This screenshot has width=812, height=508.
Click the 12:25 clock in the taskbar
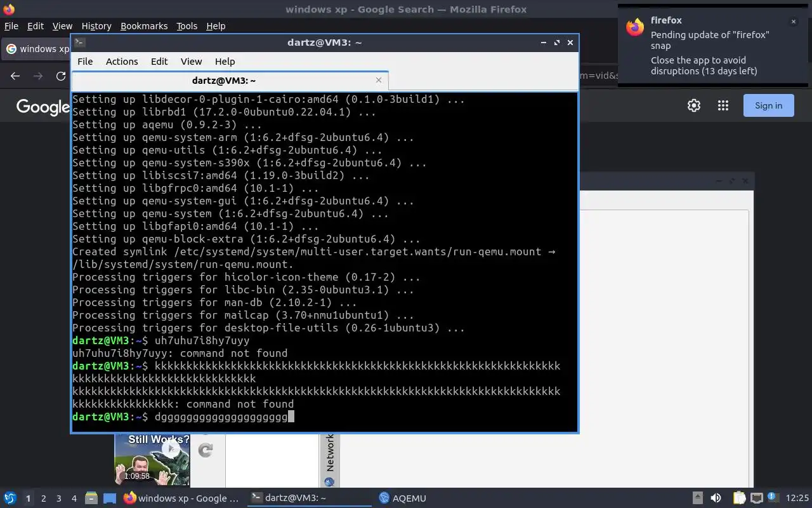click(797, 498)
